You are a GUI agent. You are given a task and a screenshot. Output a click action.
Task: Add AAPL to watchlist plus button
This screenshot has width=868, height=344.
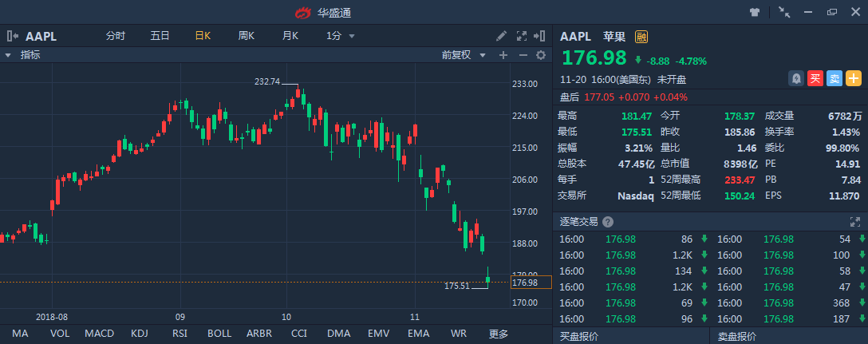[854, 79]
